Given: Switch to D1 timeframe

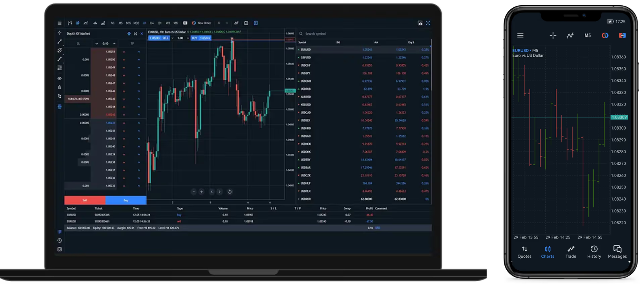Looking at the screenshot, I should 160,23.
